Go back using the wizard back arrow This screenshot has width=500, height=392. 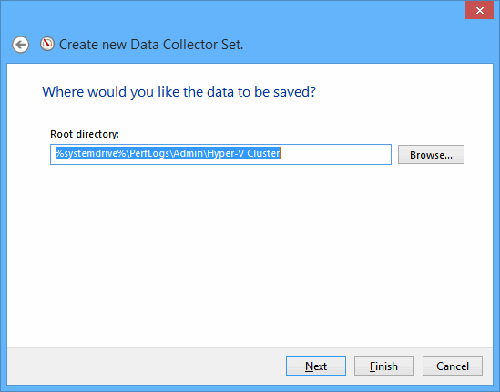pos(21,45)
